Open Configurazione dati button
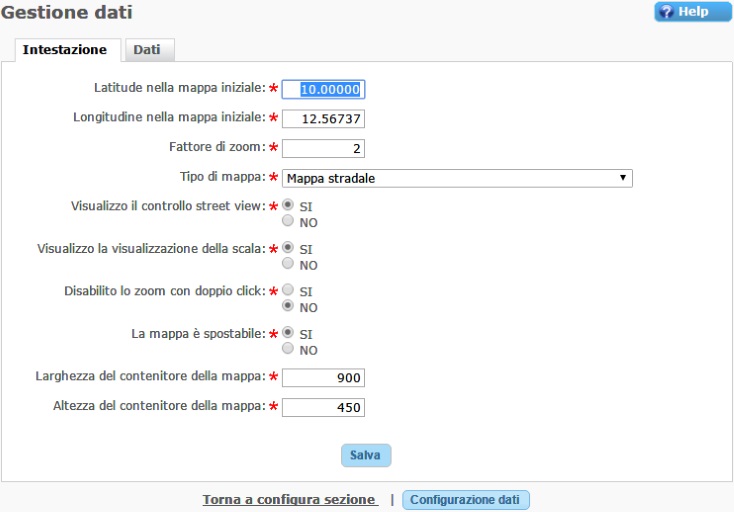The width and height of the screenshot is (734, 512). coord(465,499)
